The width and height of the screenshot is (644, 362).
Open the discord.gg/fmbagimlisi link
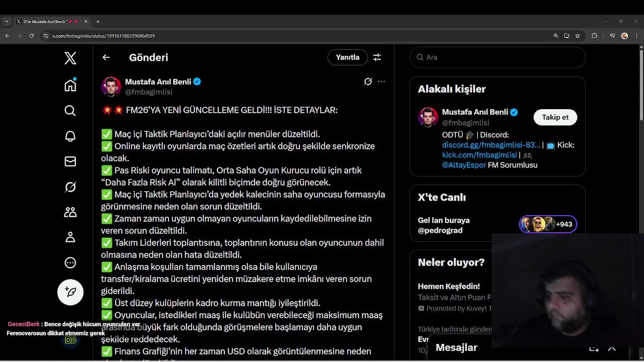coord(491,145)
